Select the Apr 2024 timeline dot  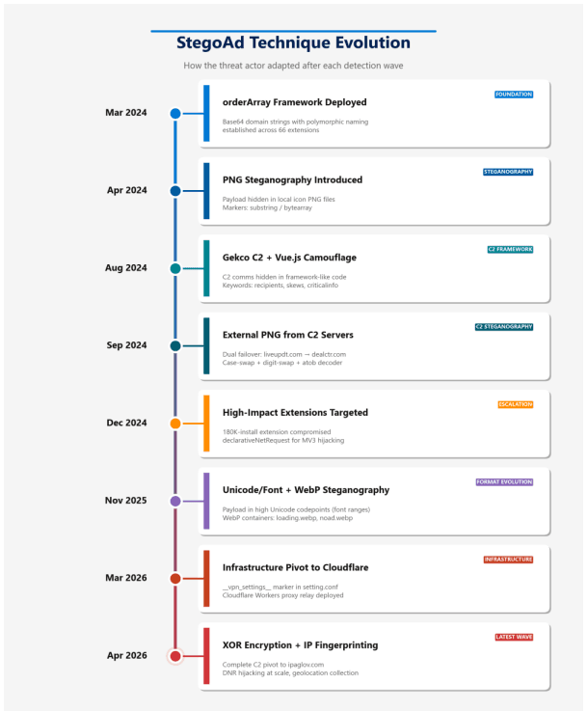pos(175,191)
